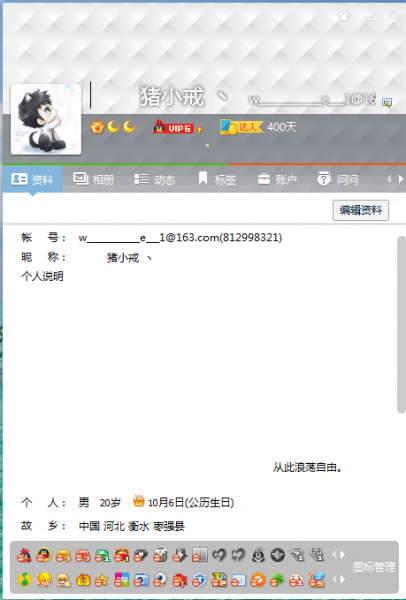
Task: Click the 个人说明 label
Action: (x=42, y=276)
